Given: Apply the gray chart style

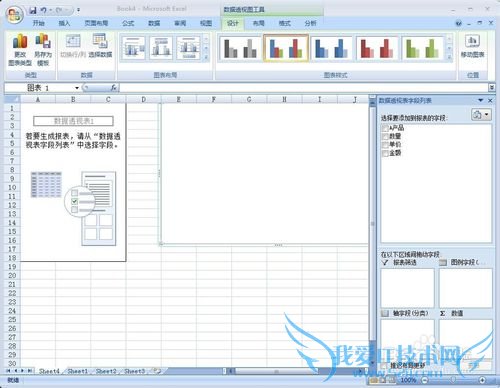Looking at the screenshot, I should (x=240, y=48).
